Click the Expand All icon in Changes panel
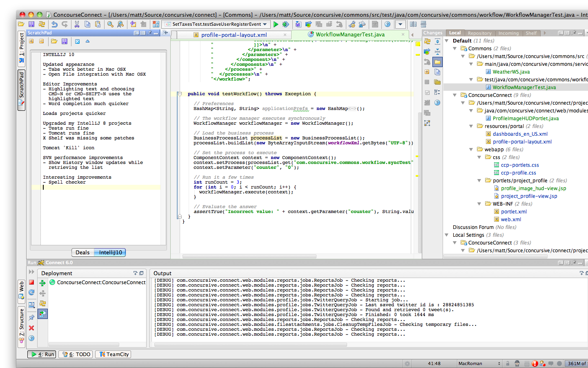The width and height of the screenshot is (588, 368). tap(437, 41)
